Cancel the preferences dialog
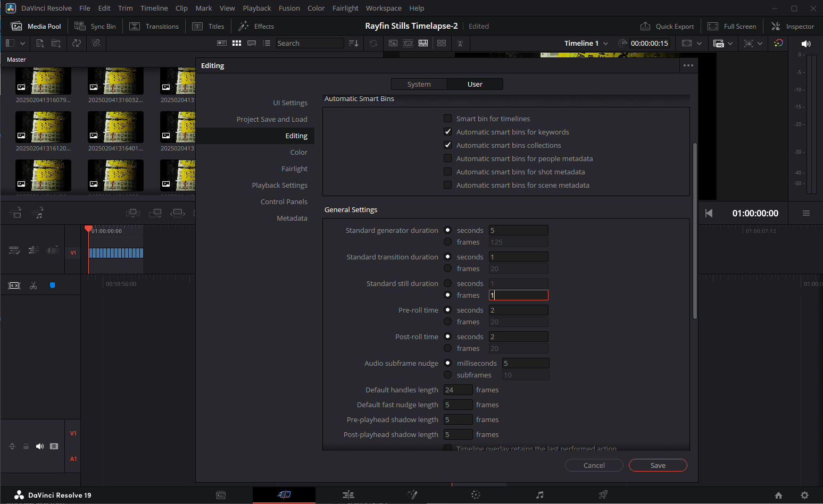 (594, 465)
